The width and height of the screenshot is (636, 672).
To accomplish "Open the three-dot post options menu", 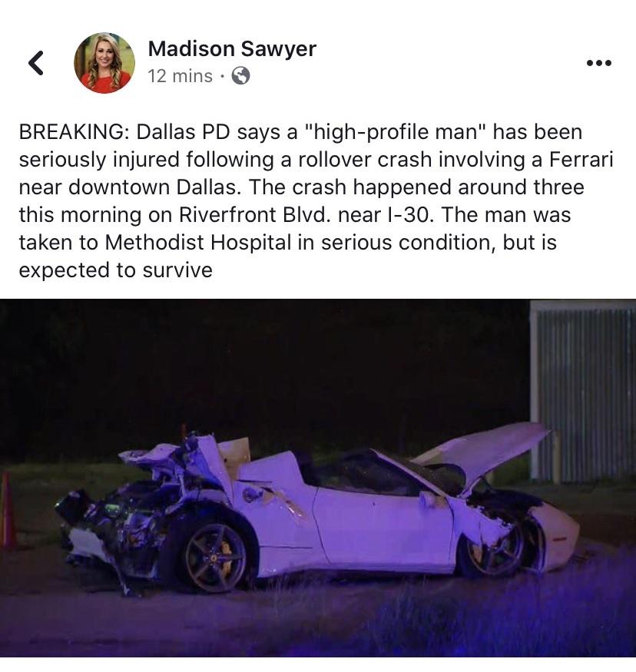I will point(598,63).
